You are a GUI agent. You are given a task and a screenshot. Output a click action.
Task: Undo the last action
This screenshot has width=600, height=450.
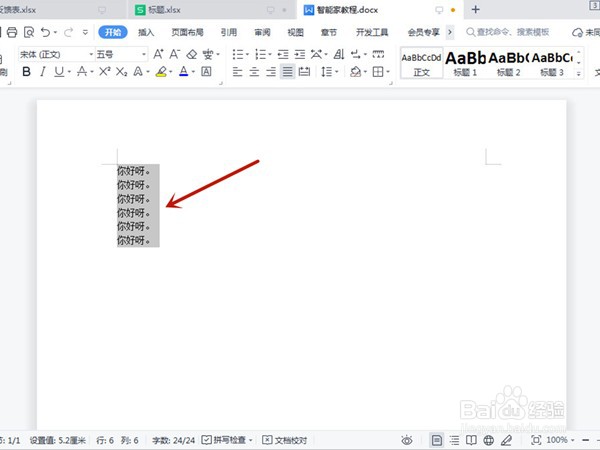click(46, 32)
